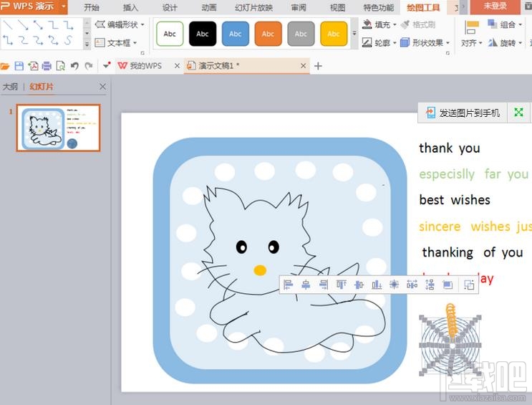Select slide 1 thumbnail

coord(59,128)
